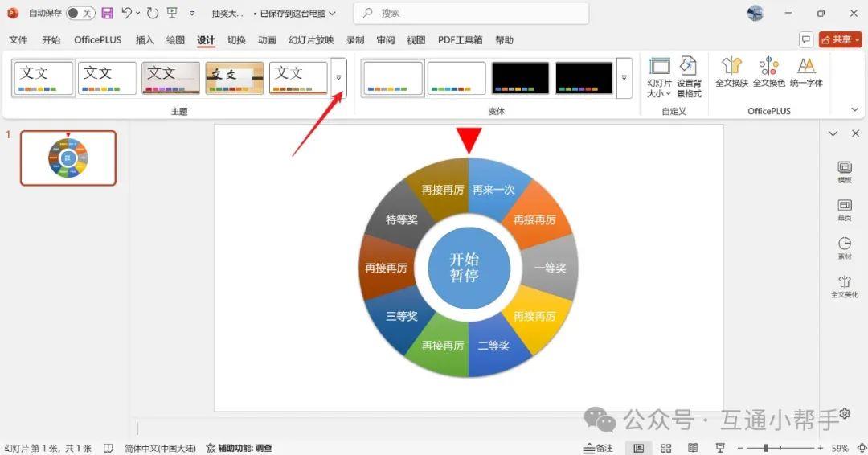Switch to Slide Sorter view icon
This screenshot has height=455, width=868.
(x=666, y=448)
